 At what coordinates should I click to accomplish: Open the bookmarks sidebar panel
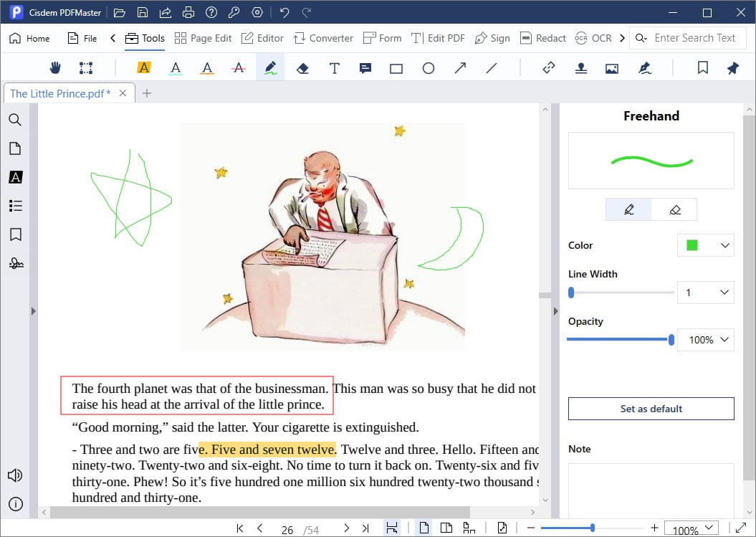point(15,234)
